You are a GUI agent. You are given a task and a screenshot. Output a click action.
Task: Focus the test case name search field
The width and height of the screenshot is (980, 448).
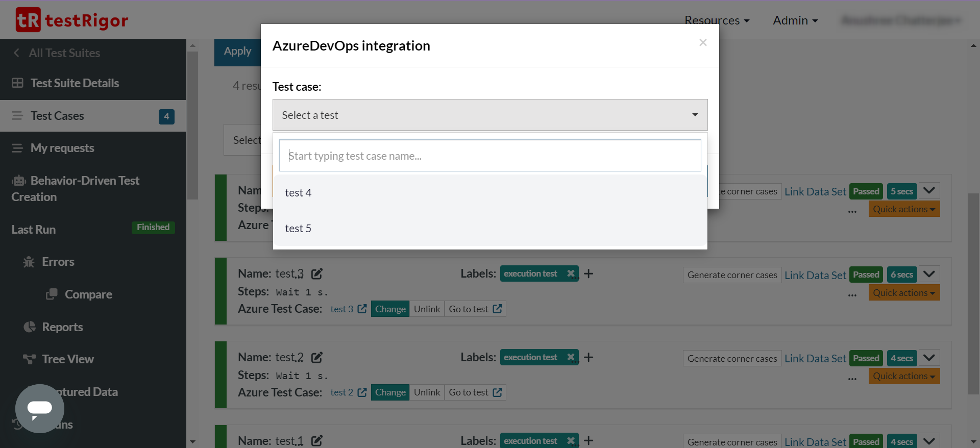pyautogui.click(x=489, y=156)
